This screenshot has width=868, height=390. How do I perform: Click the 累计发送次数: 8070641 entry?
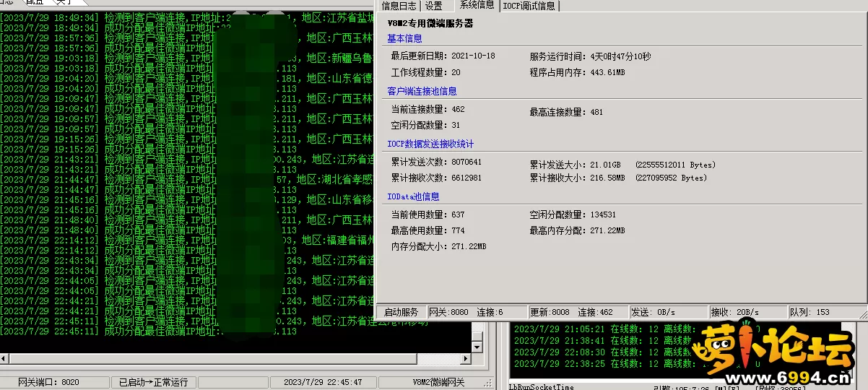[x=436, y=162]
